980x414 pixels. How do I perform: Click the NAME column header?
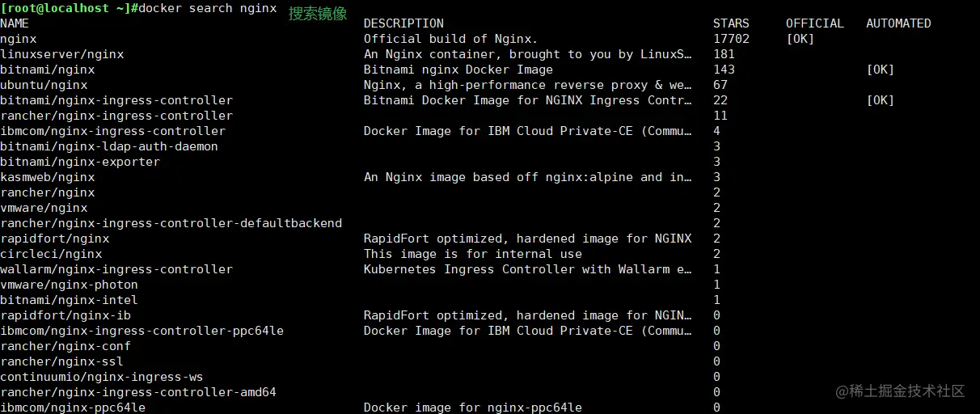click(x=15, y=23)
